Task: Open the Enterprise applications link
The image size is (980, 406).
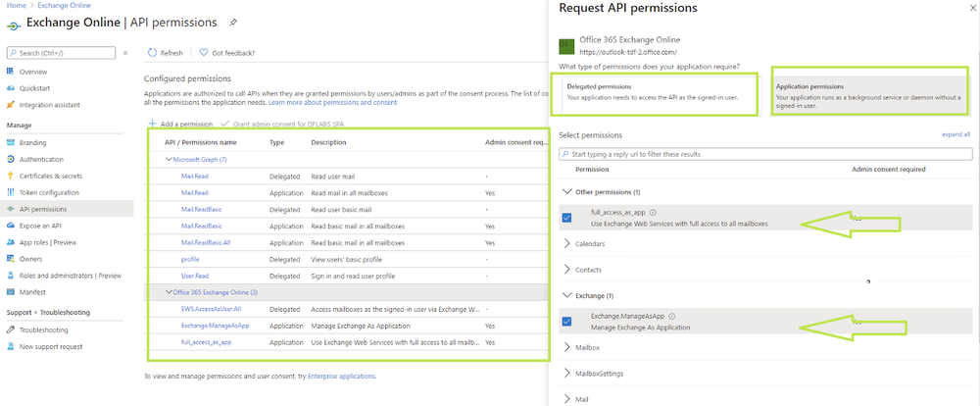Action: (x=341, y=376)
